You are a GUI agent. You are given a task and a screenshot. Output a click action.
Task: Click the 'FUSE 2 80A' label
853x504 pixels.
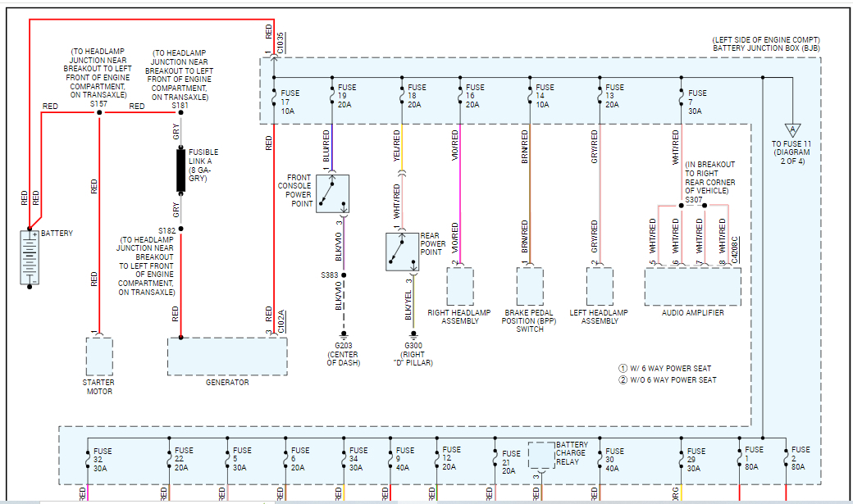(x=801, y=458)
